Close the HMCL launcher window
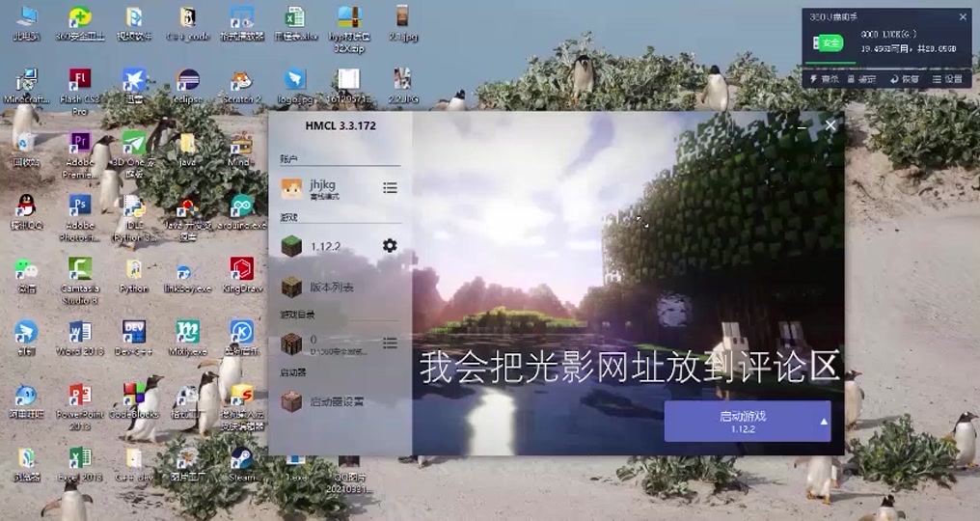Image resolution: width=980 pixels, height=521 pixels. tap(830, 125)
